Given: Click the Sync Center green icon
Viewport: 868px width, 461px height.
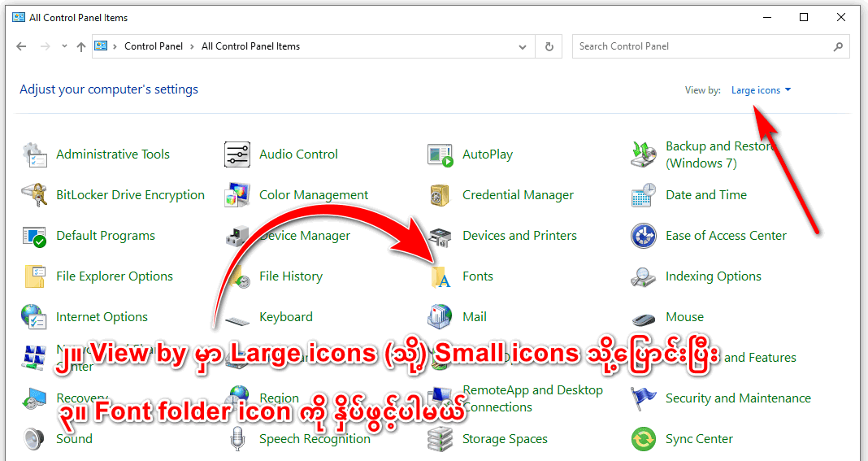Looking at the screenshot, I should [x=644, y=439].
